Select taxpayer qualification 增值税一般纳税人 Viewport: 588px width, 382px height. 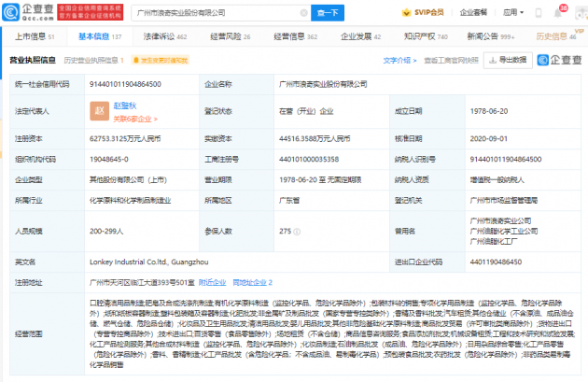point(497,179)
